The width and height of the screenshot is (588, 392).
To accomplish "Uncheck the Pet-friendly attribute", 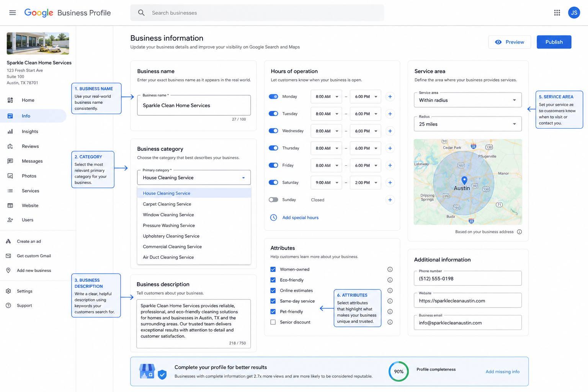I will tap(273, 312).
